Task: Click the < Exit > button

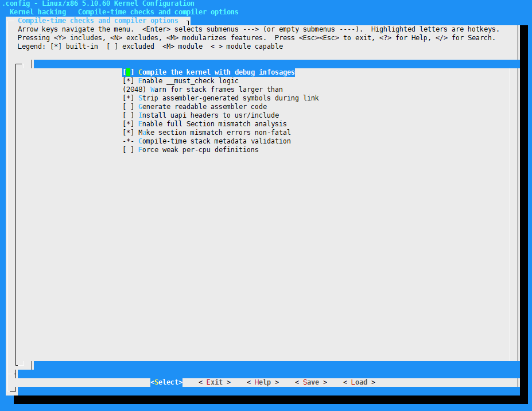Action: click(215, 382)
